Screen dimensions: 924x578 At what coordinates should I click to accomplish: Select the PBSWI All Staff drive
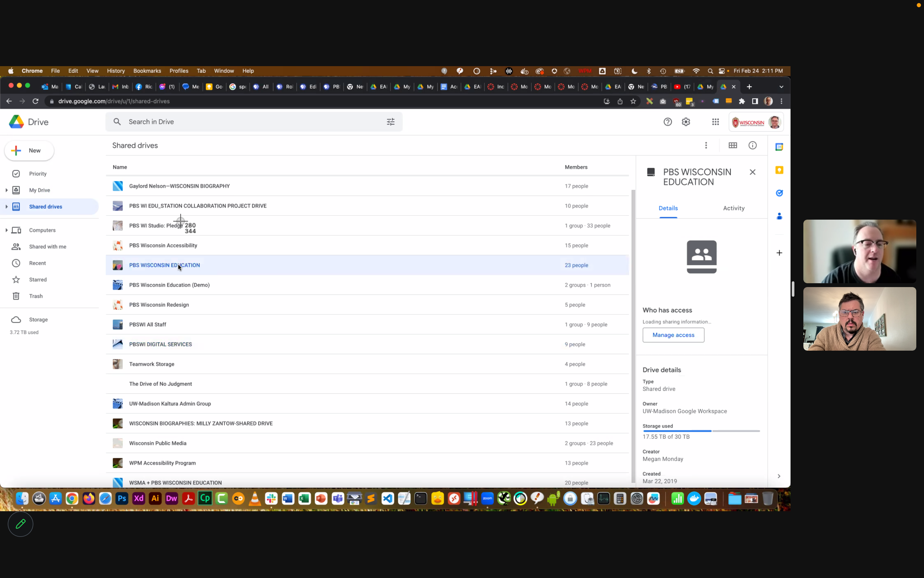tap(367, 325)
